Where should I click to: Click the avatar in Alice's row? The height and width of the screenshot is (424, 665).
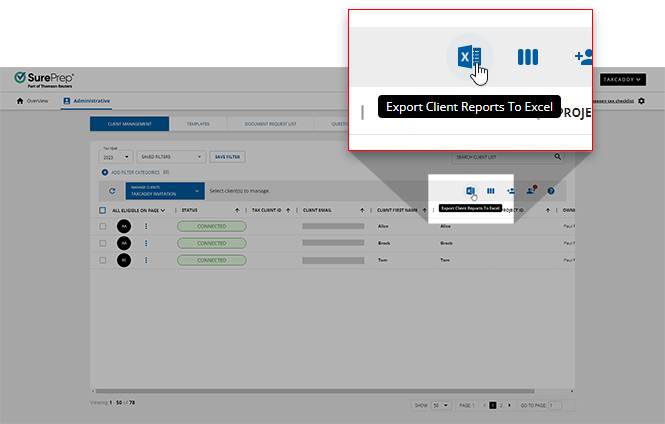pyautogui.click(x=124, y=226)
